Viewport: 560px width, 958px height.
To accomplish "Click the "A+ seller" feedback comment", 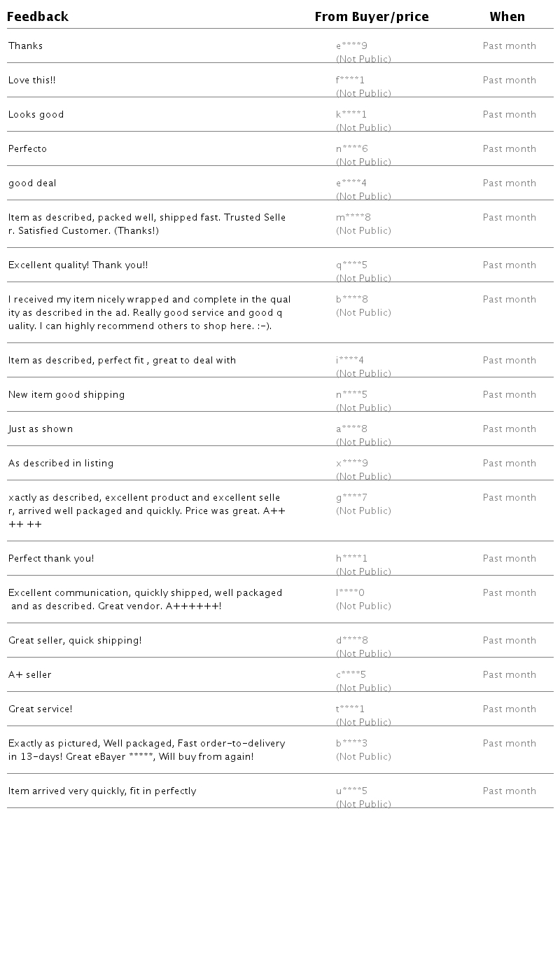I will point(30,675).
